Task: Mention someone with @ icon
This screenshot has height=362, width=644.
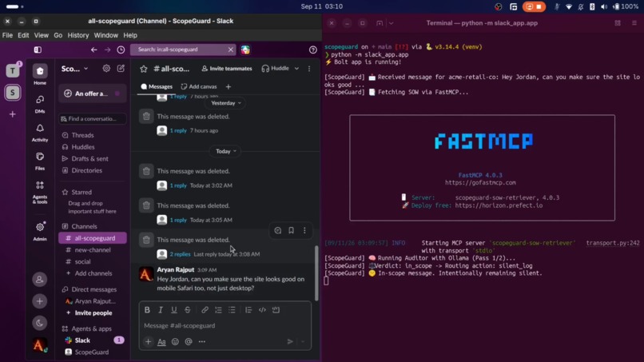Action: tap(189, 341)
